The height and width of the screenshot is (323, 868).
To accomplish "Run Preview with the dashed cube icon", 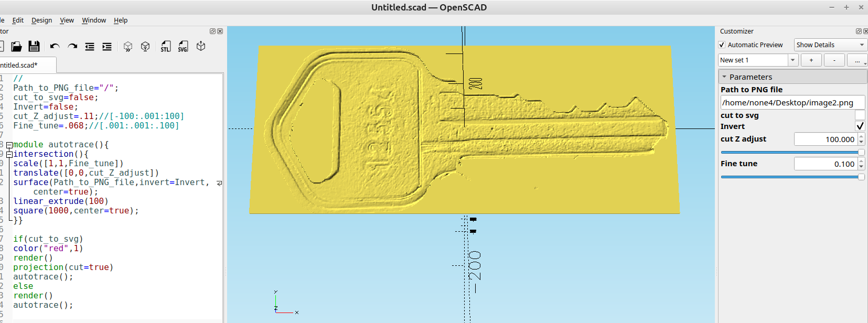I will point(128,47).
